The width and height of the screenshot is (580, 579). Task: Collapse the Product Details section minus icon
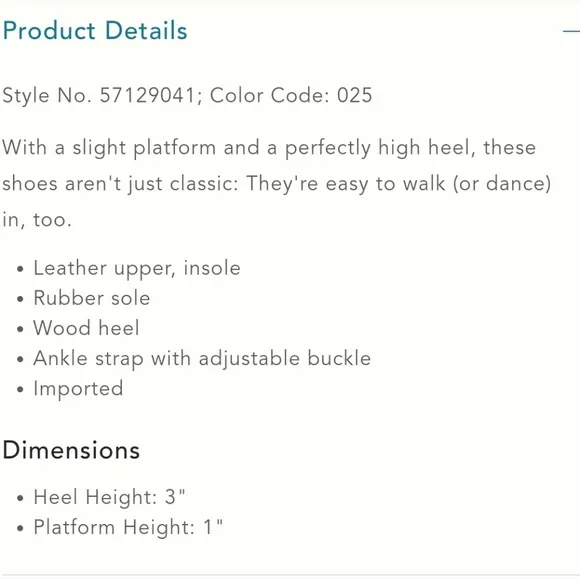pyautogui.click(x=571, y=31)
